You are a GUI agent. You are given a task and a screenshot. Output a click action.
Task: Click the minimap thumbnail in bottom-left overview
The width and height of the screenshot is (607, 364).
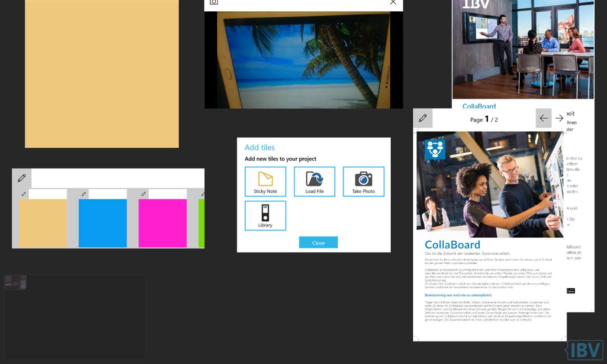(x=15, y=282)
